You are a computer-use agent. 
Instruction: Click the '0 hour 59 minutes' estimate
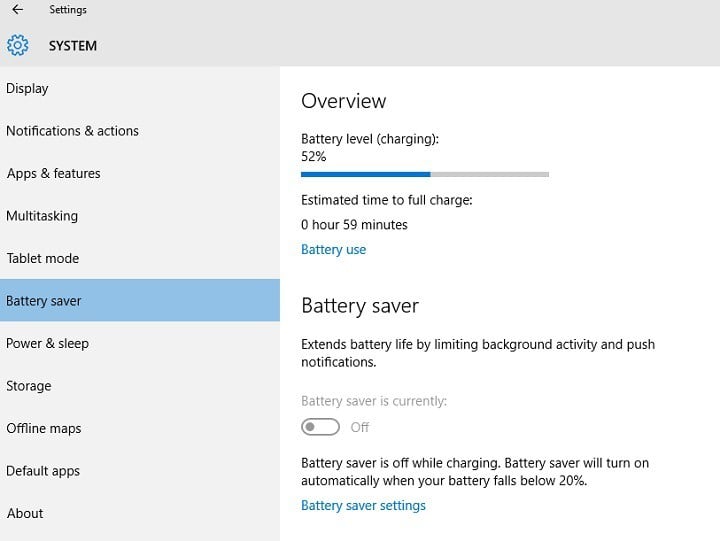[354, 225]
